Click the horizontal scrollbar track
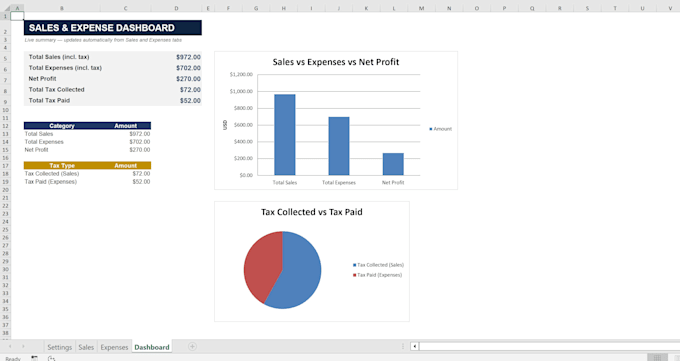Image resolution: width=680 pixels, height=361 pixels. 549,346
